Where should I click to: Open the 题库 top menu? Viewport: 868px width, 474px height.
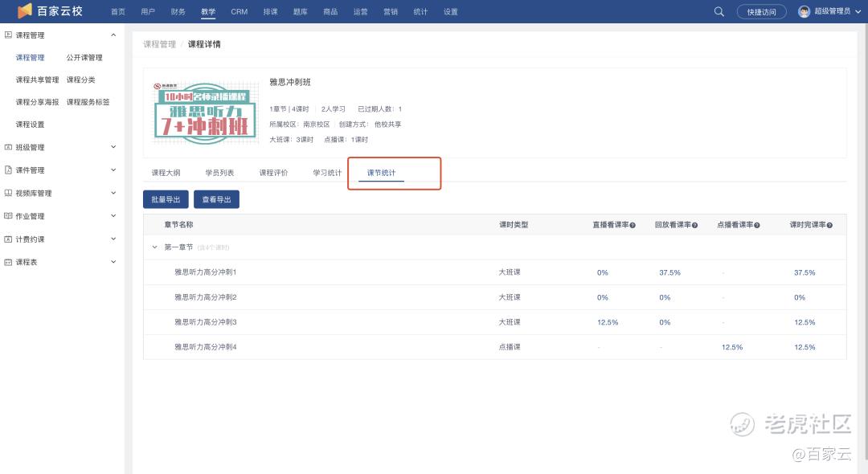coord(300,11)
